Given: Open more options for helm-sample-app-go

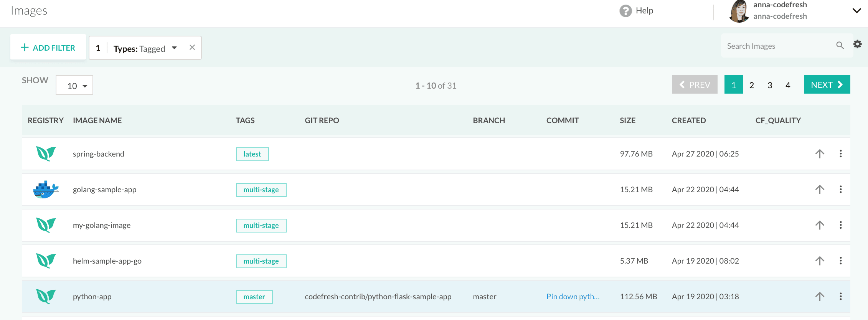Looking at the screenshot, I should tap(840, 261).
